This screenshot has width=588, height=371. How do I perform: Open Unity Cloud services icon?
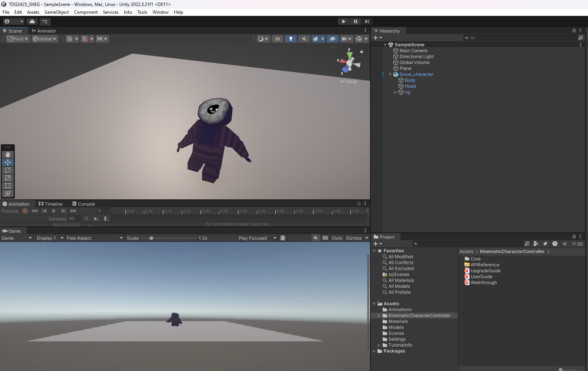click(x=32, y=21)
